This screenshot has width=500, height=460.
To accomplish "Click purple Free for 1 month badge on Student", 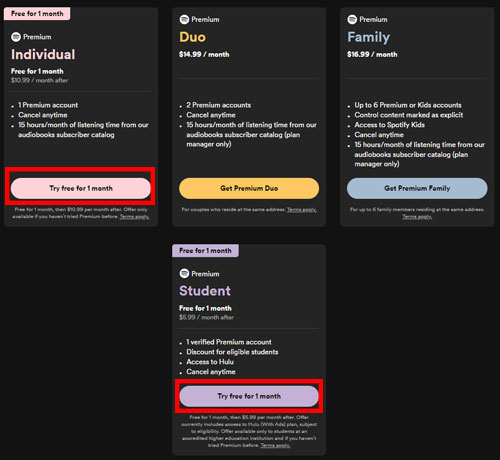I will [205, 251].
